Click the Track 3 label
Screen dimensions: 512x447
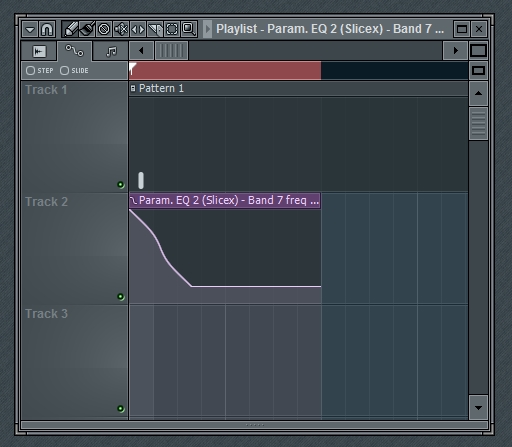point(47,314)
